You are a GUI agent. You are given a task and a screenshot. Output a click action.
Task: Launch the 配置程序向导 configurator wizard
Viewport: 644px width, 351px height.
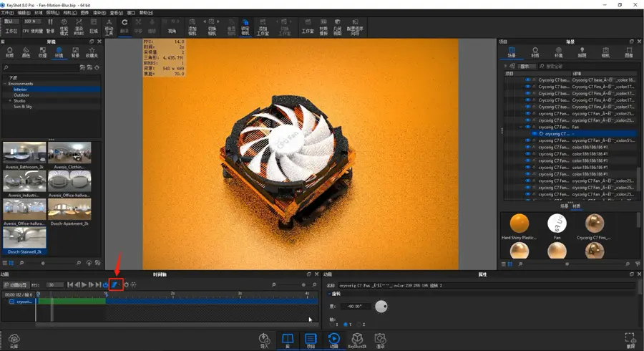pos(355,27)
